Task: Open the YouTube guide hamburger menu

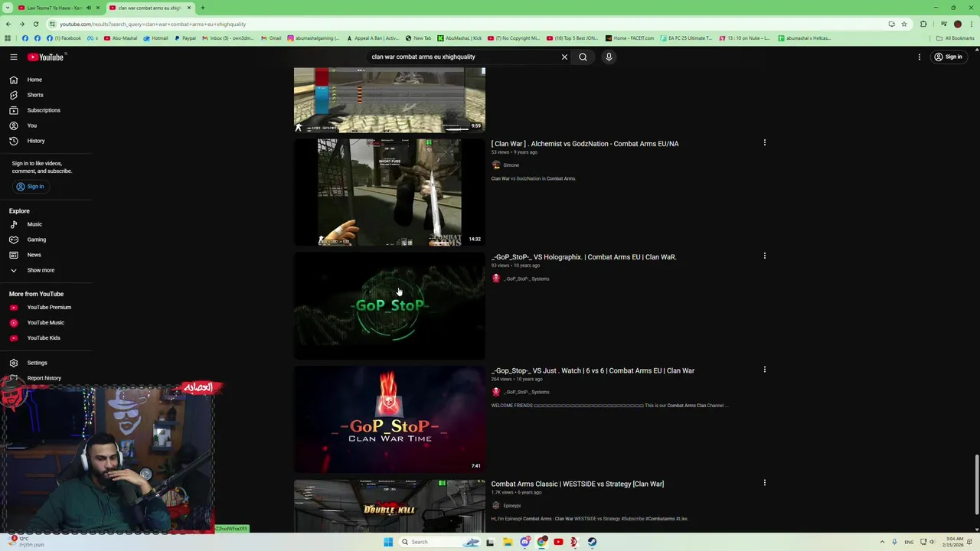Action: [x=13, y=57]
